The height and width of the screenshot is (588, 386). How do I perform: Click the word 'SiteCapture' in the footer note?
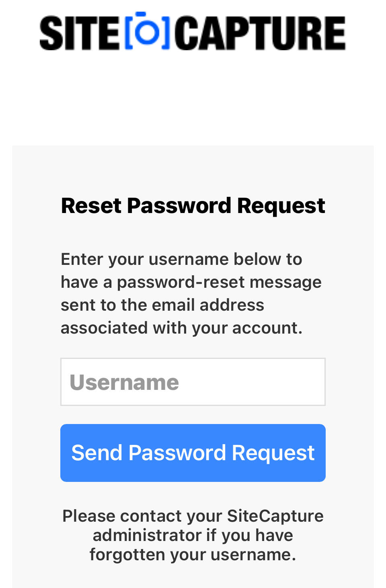tap(275, 516)
